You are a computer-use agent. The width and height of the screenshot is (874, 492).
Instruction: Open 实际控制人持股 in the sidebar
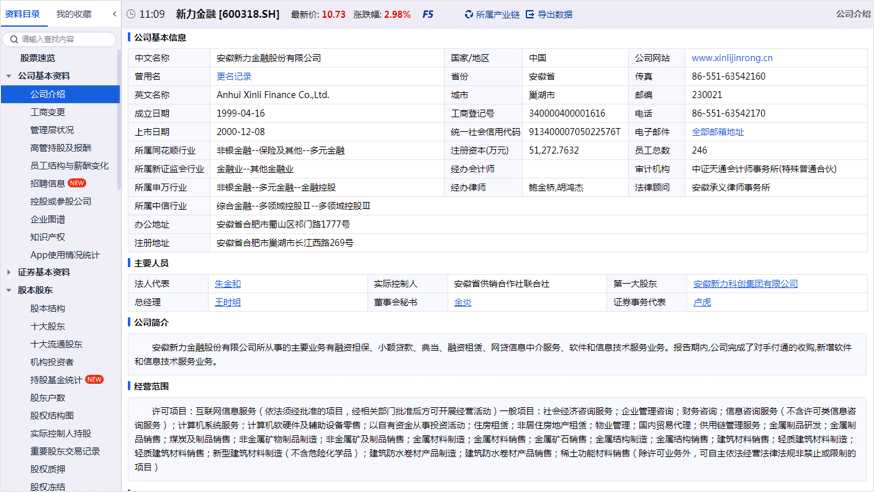(x=61, y=433)
